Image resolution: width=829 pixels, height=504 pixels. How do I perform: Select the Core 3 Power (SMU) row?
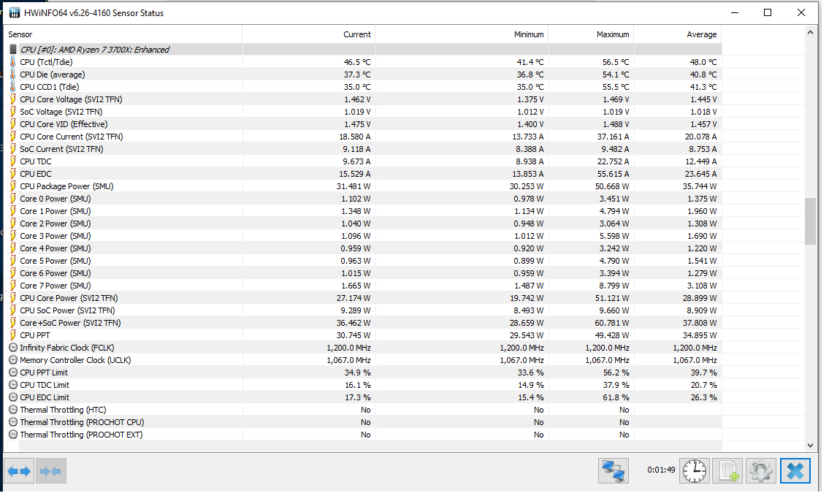point(363,236)
